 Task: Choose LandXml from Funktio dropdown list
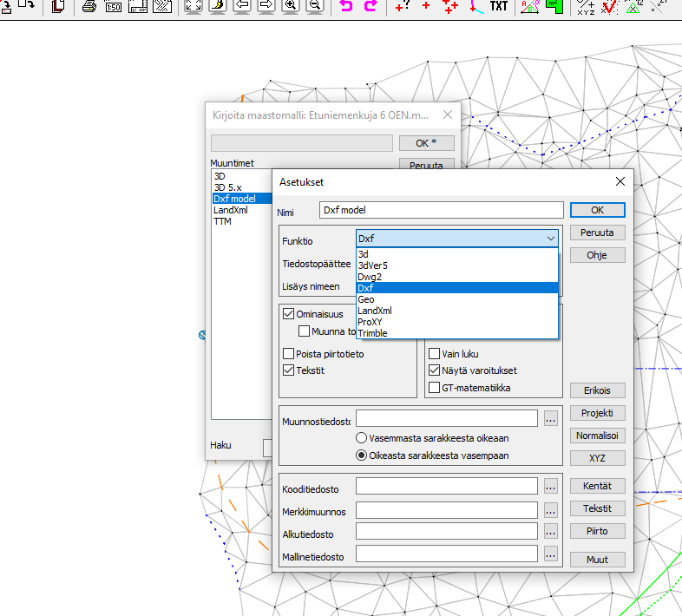[x=457, y=311]
